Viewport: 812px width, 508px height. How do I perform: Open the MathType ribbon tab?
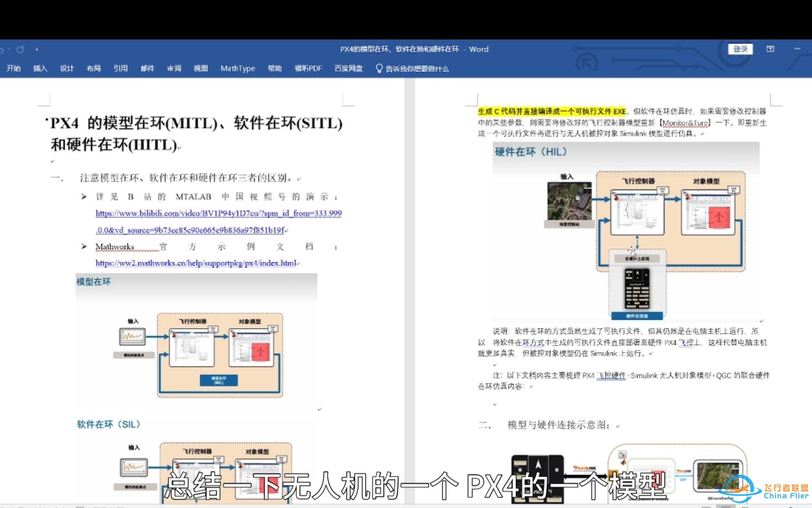click(238, 68)
